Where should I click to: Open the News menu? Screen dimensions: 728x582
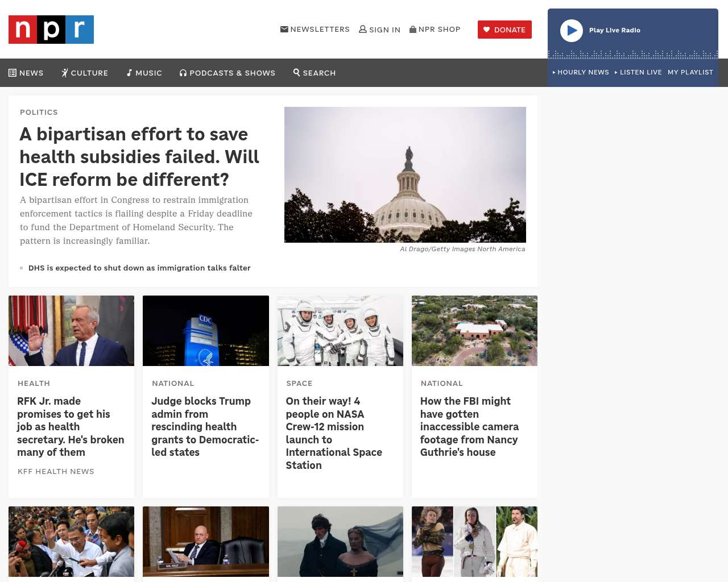pyautogui.click(x=26, y=73)
